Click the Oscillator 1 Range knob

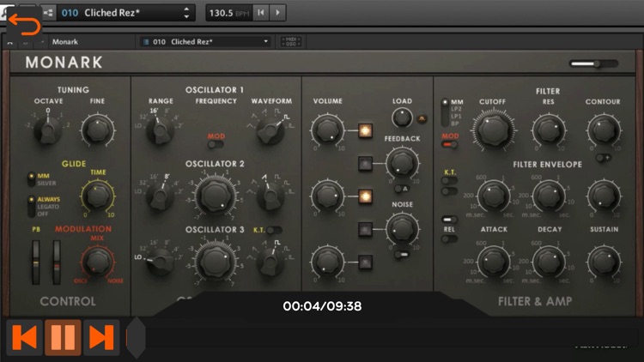[160, 130]
